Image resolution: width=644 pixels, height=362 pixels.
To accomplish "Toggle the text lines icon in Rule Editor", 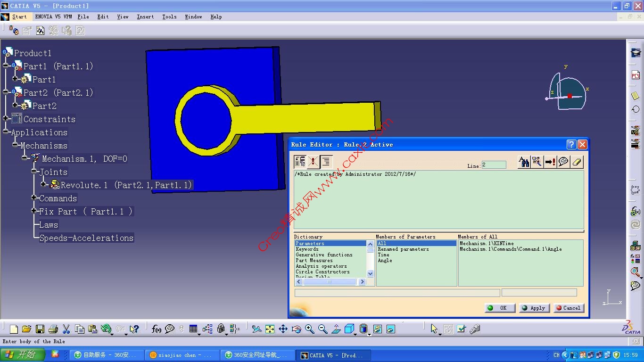I will (x=326, y=162).
